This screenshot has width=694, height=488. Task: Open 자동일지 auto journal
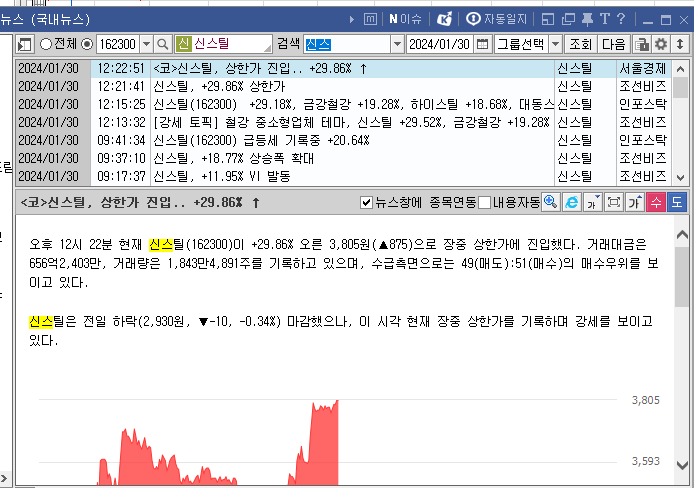tap(497, 19)
